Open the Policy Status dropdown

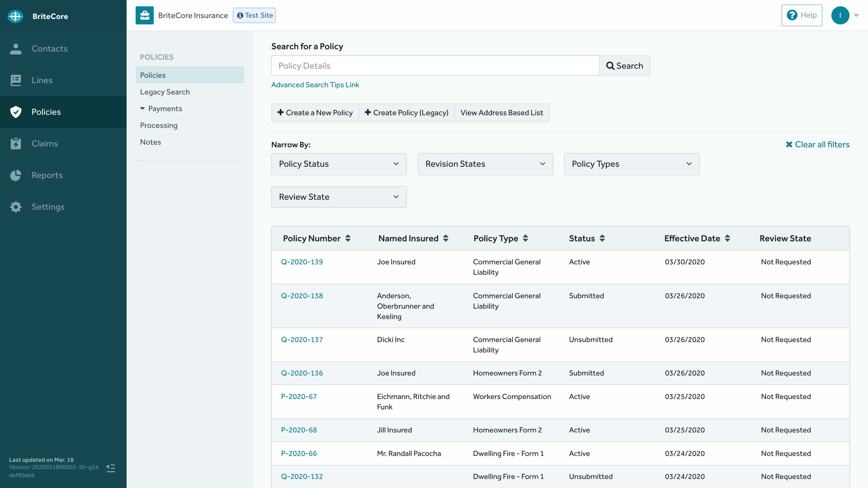coord(339,164)
